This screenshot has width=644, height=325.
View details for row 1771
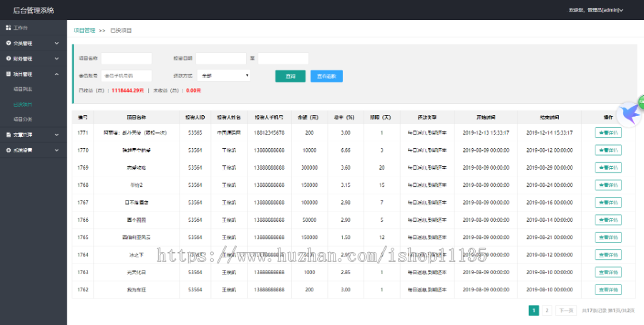tap(608, 132)
